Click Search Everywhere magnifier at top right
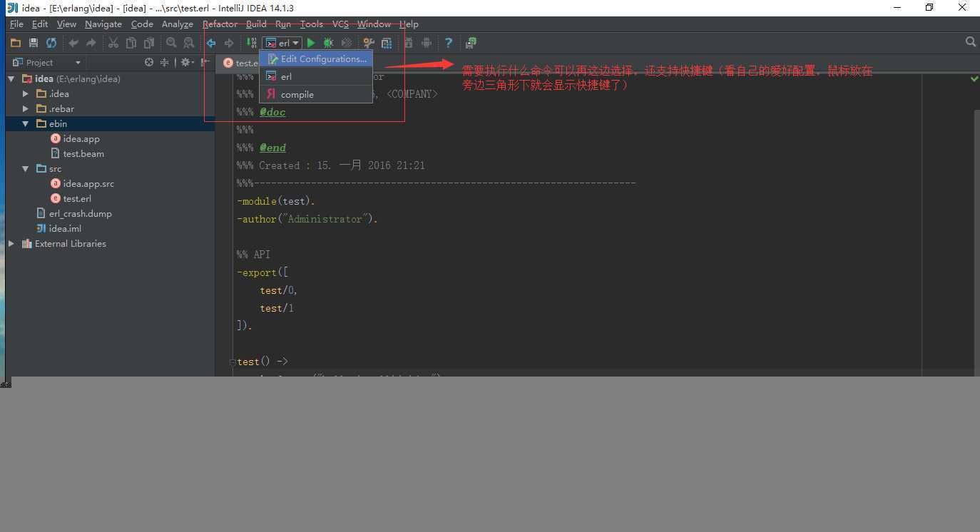The width and height of the screenshot is (980, 532). pos(971,42)
